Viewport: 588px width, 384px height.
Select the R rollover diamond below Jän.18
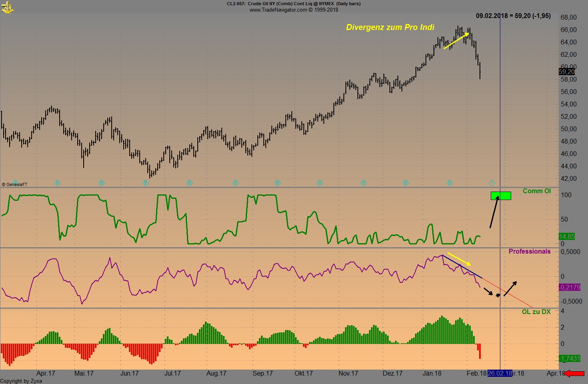coord(450,183)
